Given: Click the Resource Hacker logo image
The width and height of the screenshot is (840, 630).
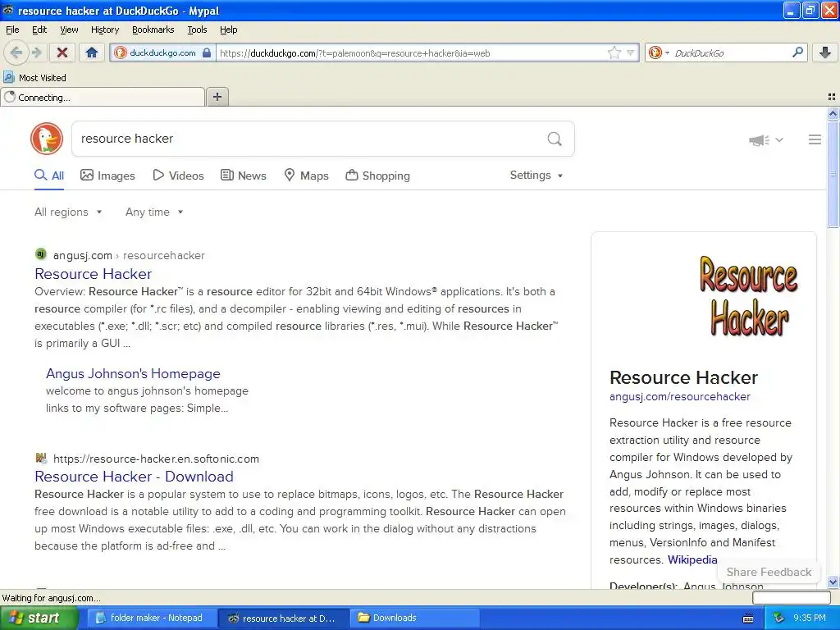Looking at the screenshot, I should (749, 295).
